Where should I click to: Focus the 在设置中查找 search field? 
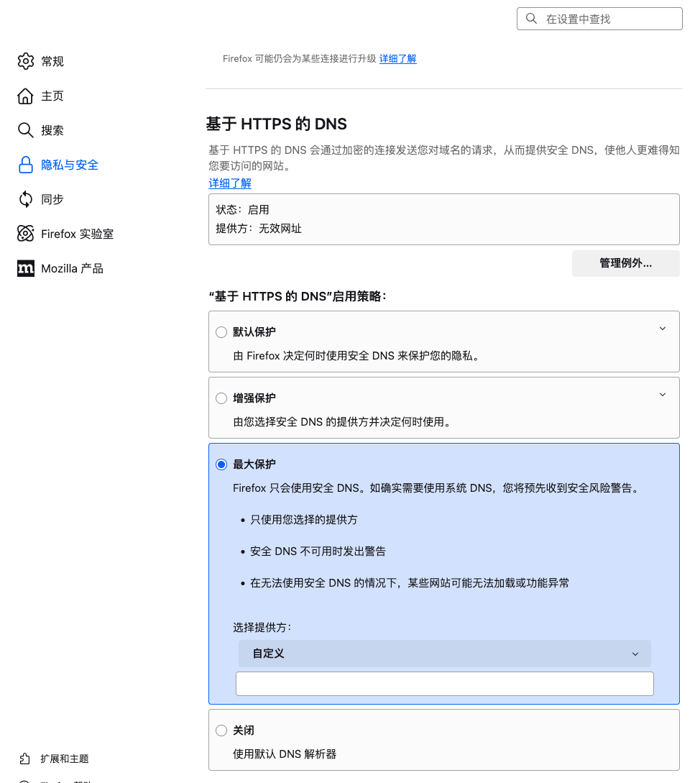599,19
